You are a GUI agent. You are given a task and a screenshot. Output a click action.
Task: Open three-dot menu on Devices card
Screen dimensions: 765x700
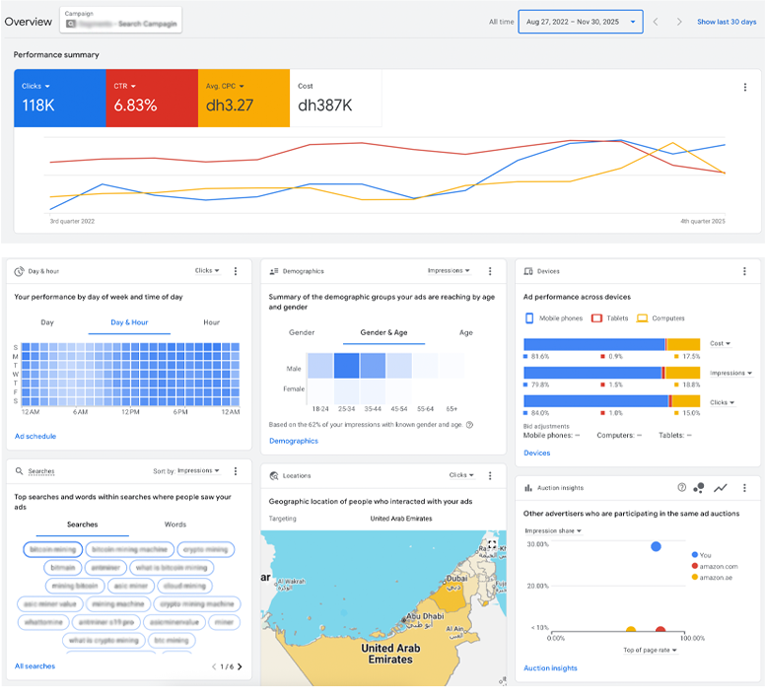coord(744,271)
